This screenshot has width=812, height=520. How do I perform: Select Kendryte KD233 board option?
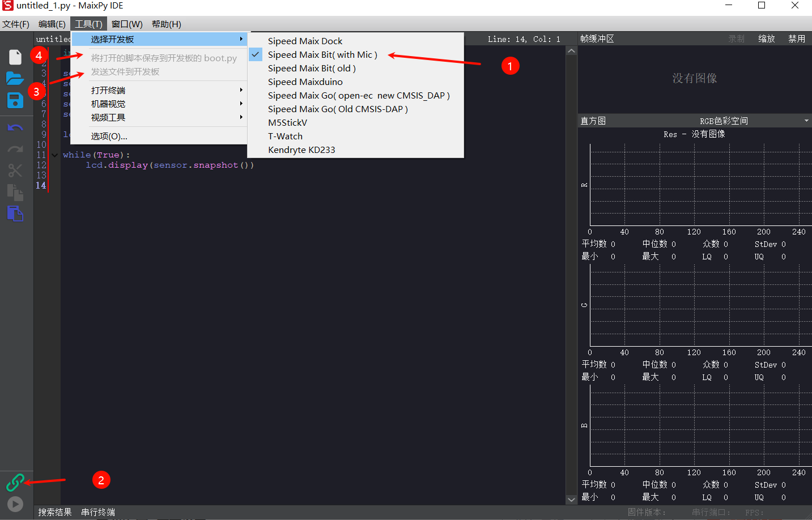click(x=356, y=150)
